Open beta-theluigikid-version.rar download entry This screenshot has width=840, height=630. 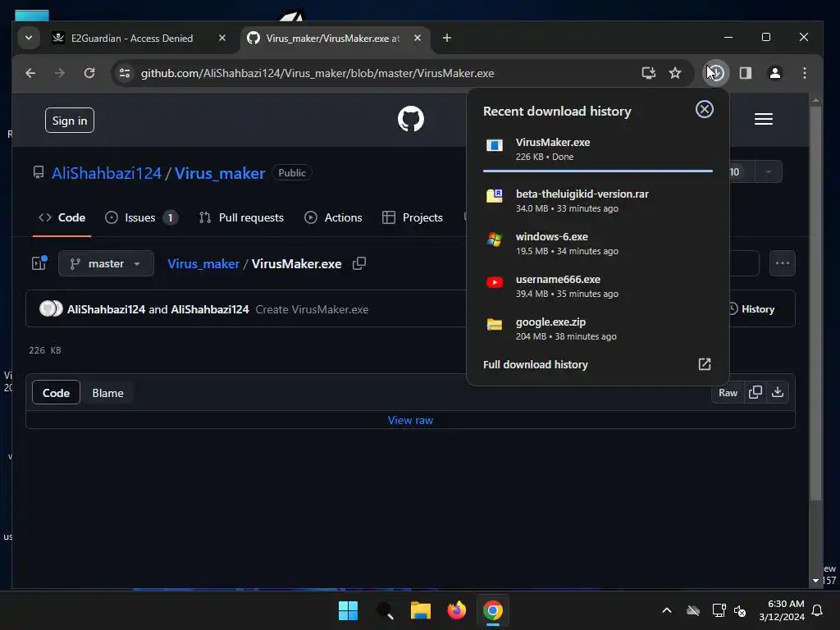[597, 200]
